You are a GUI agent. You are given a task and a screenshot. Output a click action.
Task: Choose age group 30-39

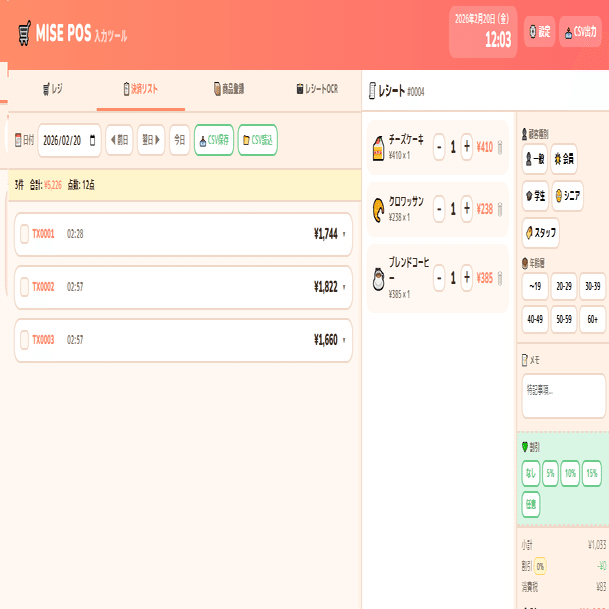[593, 287]
